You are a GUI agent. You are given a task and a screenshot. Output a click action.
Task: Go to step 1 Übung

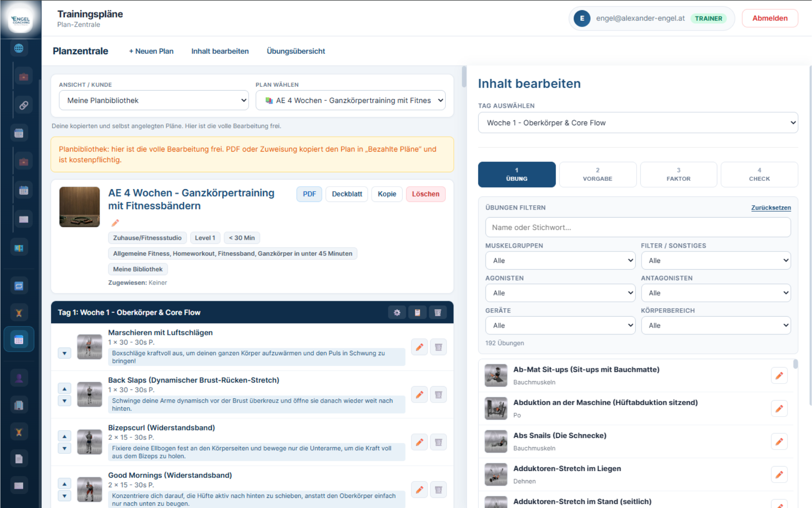517,174
